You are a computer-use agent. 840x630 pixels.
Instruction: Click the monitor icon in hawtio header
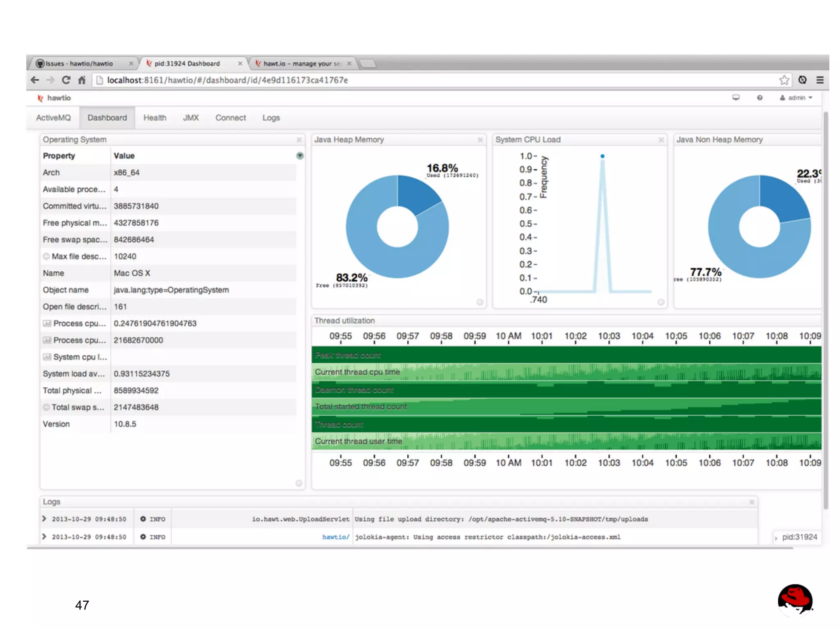736,98
